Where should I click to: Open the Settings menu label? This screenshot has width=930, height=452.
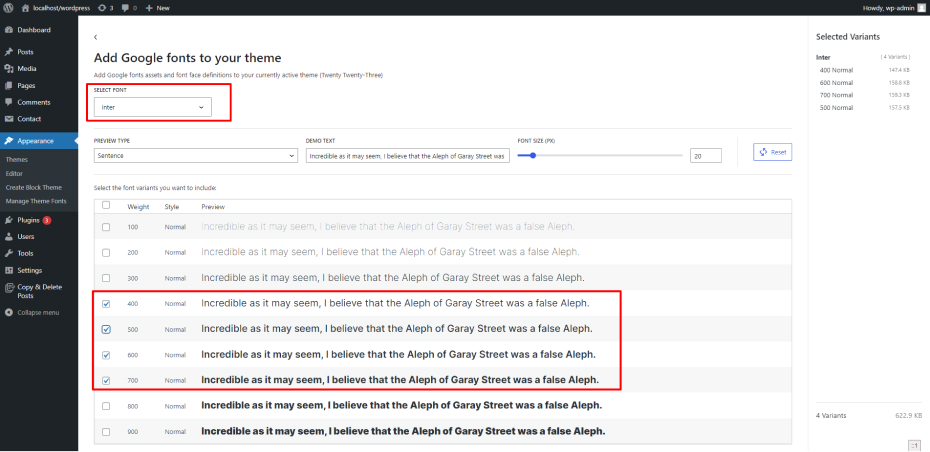(30, 270)
